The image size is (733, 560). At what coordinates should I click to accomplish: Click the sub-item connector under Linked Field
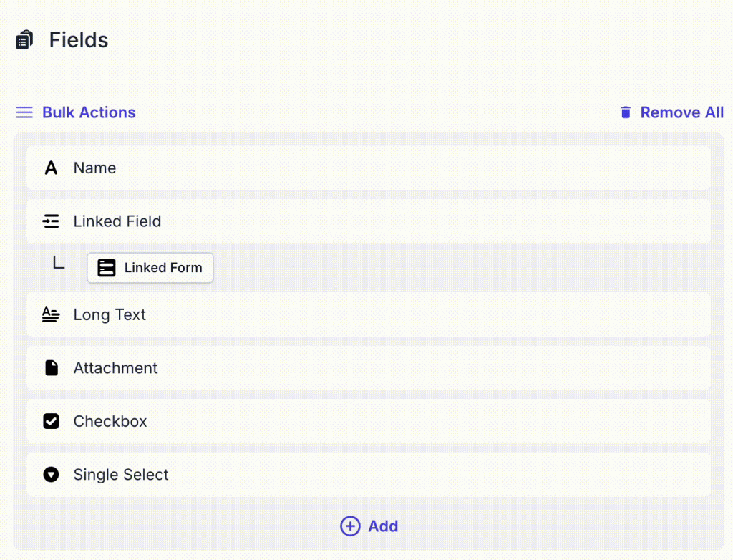[x=59, y=263]
